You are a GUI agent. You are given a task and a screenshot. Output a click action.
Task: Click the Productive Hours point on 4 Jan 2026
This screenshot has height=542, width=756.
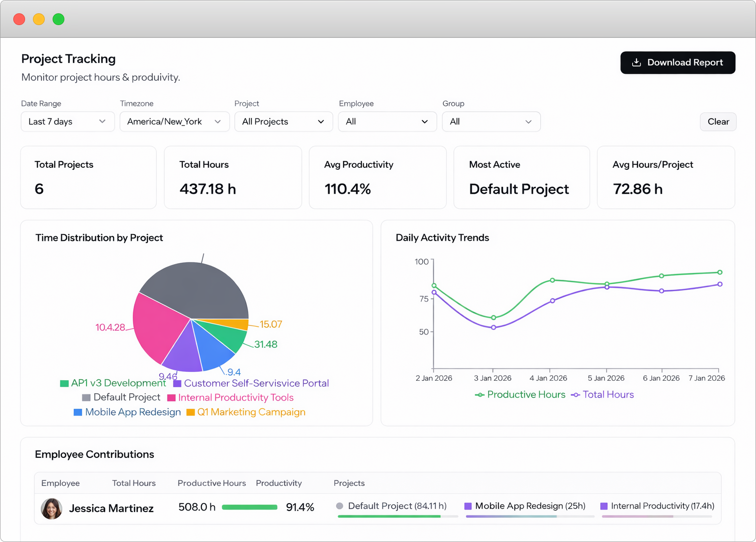tap(552, 280)
